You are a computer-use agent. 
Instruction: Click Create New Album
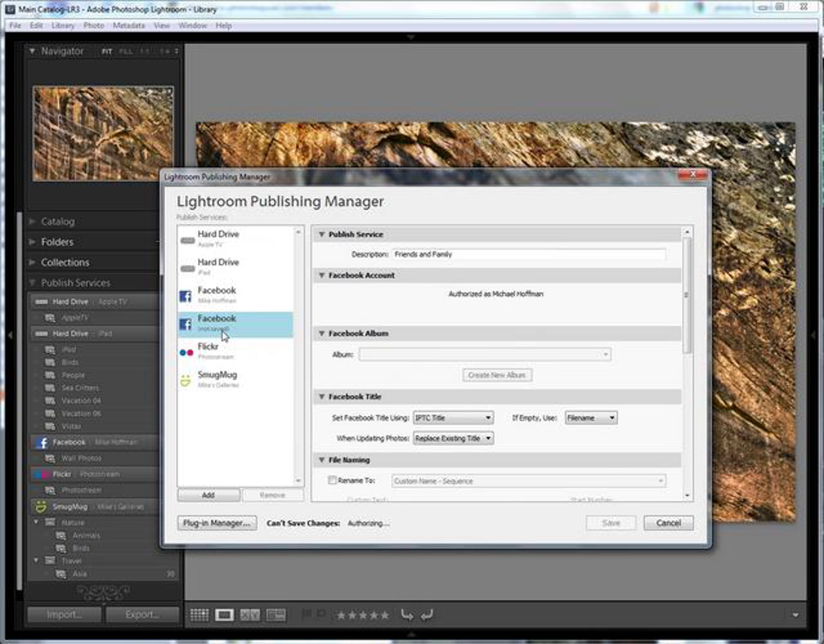point(497,375)
